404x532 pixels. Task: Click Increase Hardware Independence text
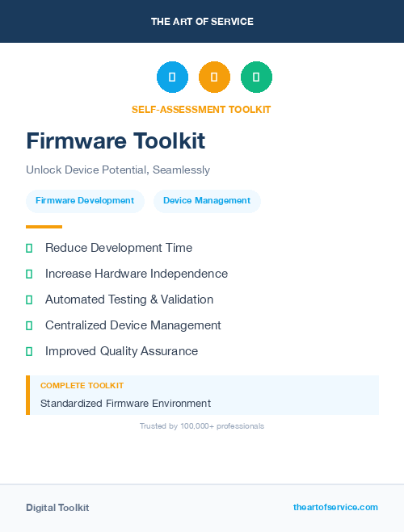point(137,274)
